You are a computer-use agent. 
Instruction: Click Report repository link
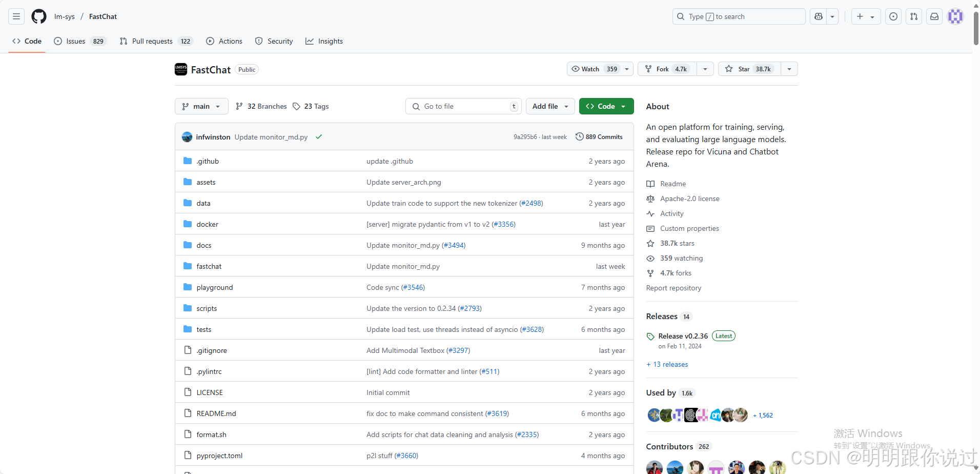click(x=673, y=288)
